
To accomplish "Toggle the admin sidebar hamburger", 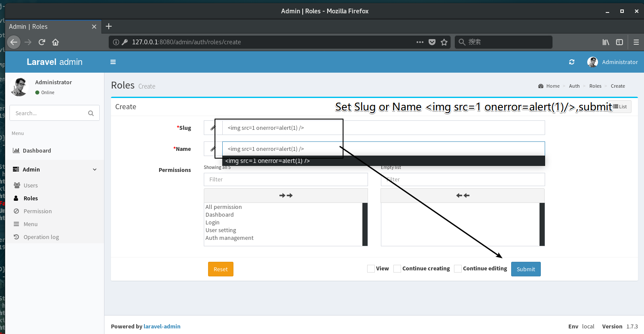I will [x=113, y=62].
